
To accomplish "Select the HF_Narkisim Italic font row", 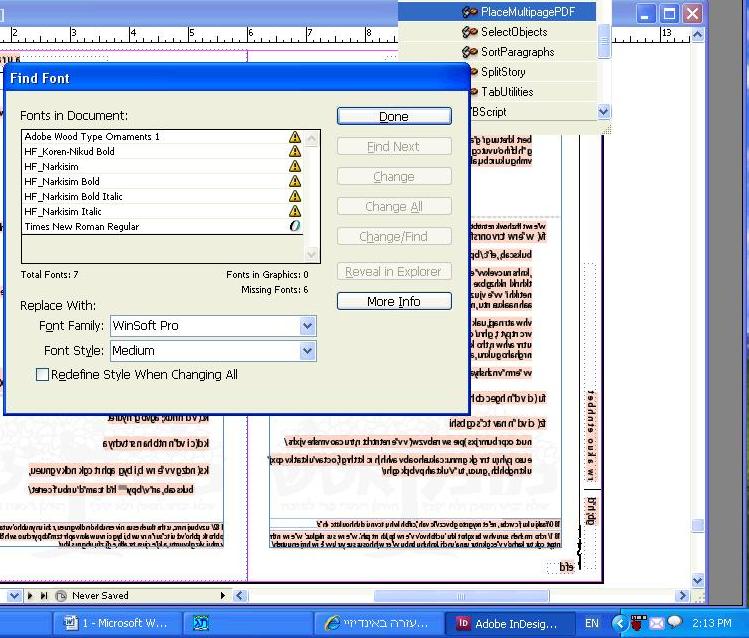I will tap(162, 212).
